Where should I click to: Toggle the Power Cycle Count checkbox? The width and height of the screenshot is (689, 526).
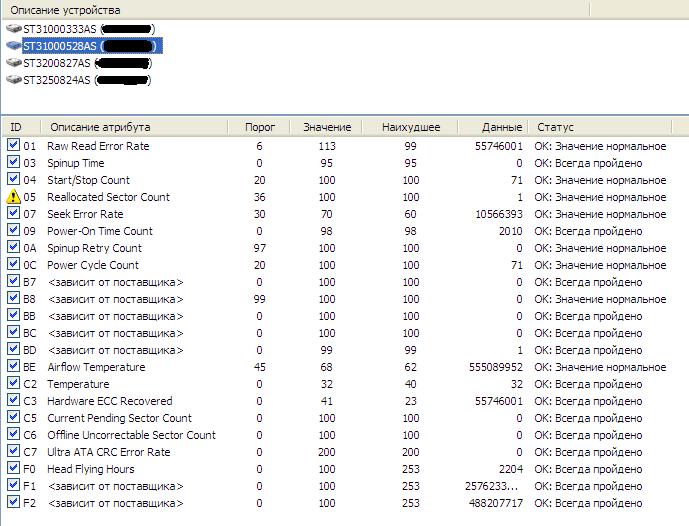(x=13, y=264)
